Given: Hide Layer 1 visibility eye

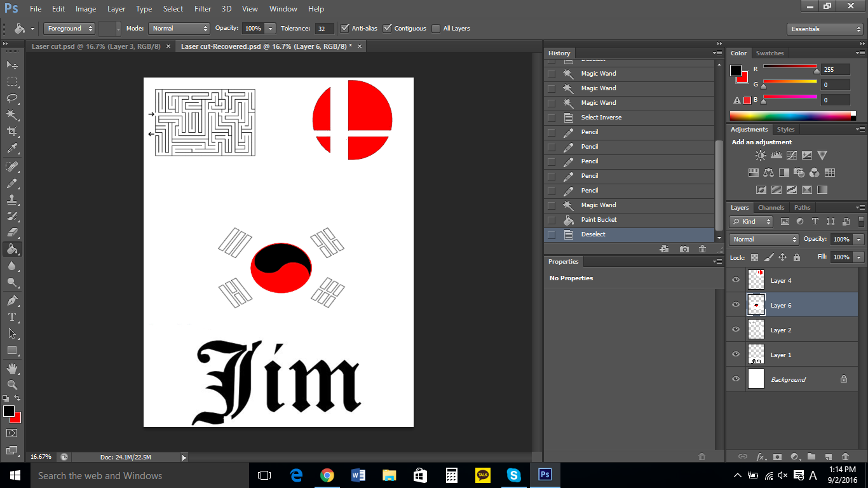Looking at the screenshot, I should coord(736,354).
